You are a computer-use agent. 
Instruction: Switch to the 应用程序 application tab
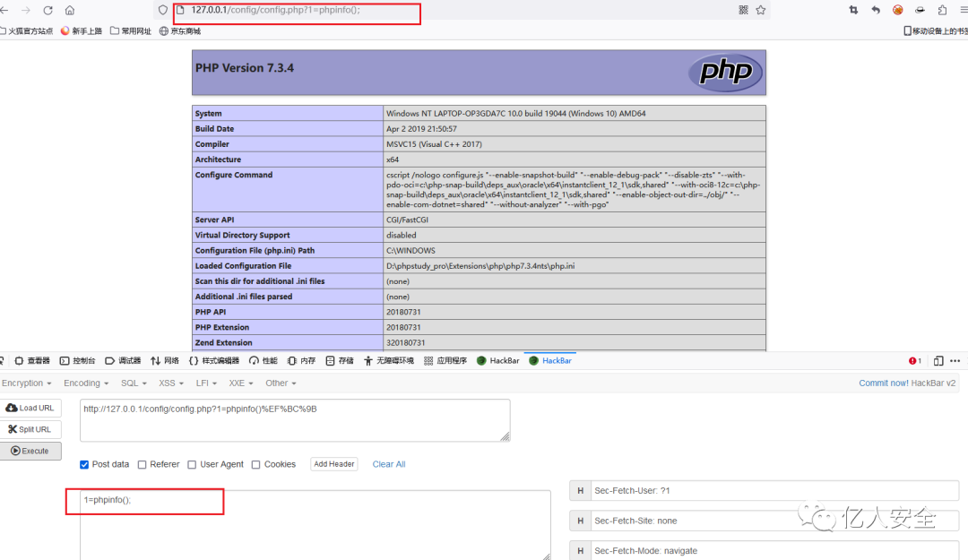click(x=445, y=360)
